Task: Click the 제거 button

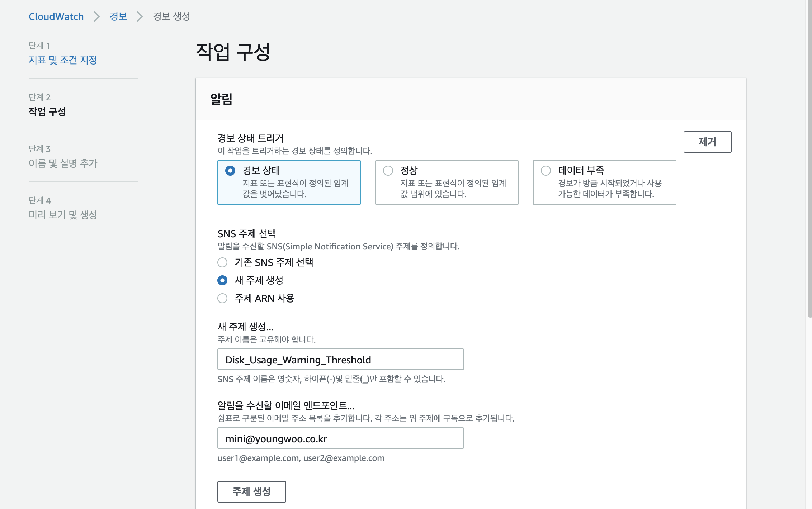Action: pos(707,142)
